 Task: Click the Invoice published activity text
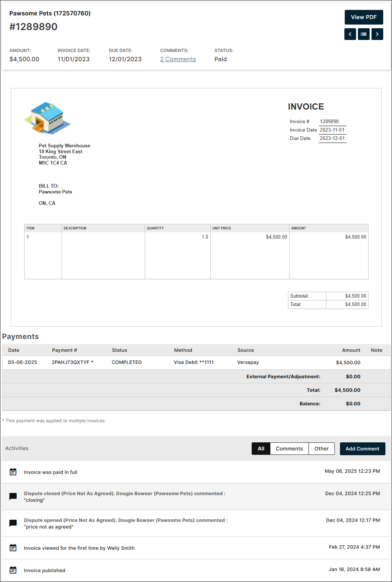pos(45,570)
